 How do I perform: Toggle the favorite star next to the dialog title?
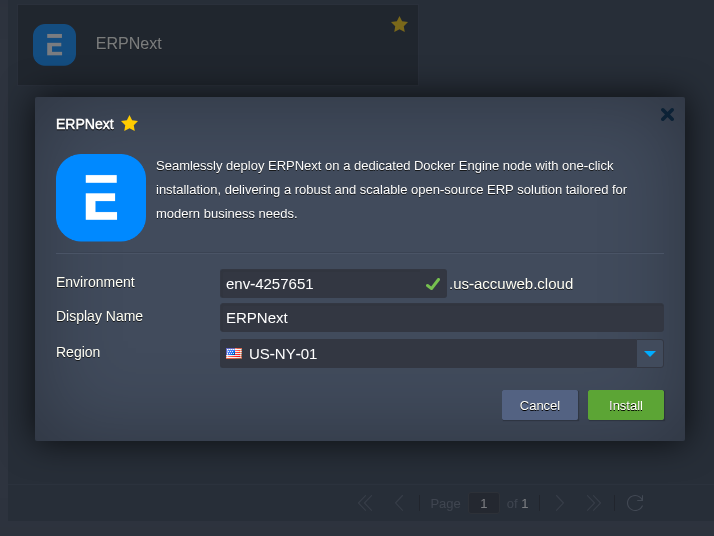click(x=129, y=123)
